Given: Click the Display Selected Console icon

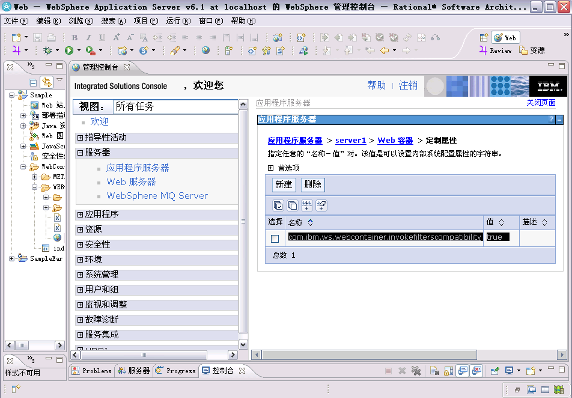Looking at the screenshot, I should [x=509, y=371].
